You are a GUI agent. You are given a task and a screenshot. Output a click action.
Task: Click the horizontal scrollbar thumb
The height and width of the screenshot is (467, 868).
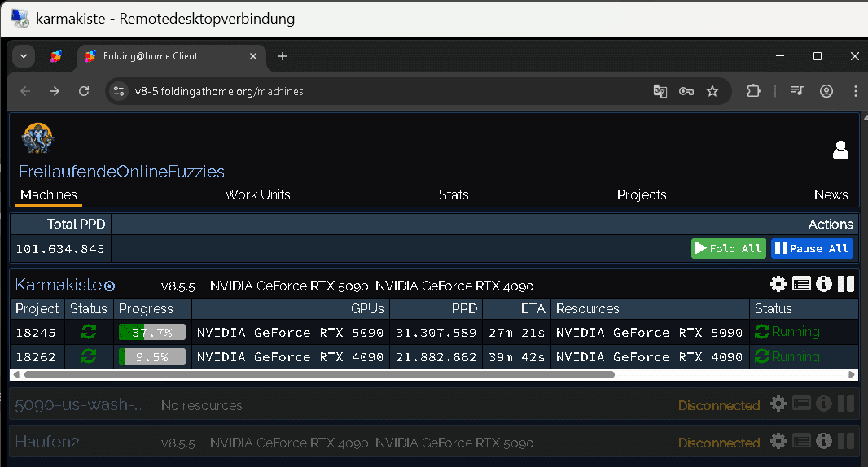tap(319, 374)
